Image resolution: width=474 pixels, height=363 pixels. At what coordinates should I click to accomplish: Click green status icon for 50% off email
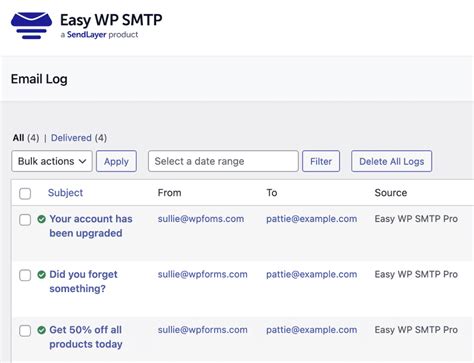(42, 330)
